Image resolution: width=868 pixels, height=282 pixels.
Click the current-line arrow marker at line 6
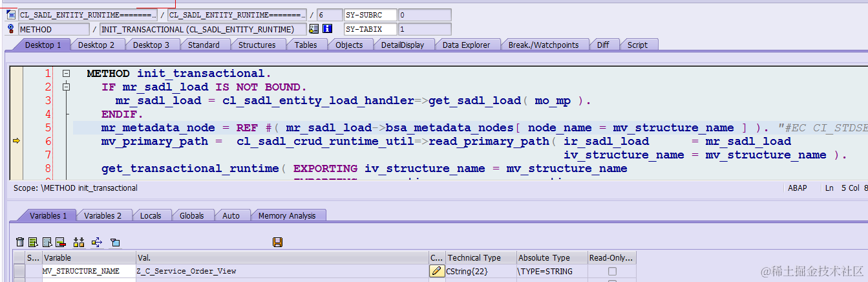coord(16,141)
